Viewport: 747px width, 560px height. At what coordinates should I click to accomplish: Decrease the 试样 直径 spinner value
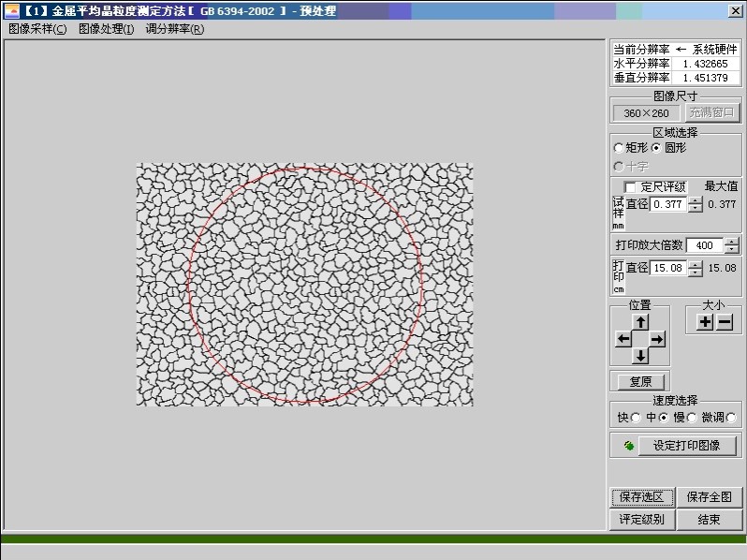tap(696, 208)
